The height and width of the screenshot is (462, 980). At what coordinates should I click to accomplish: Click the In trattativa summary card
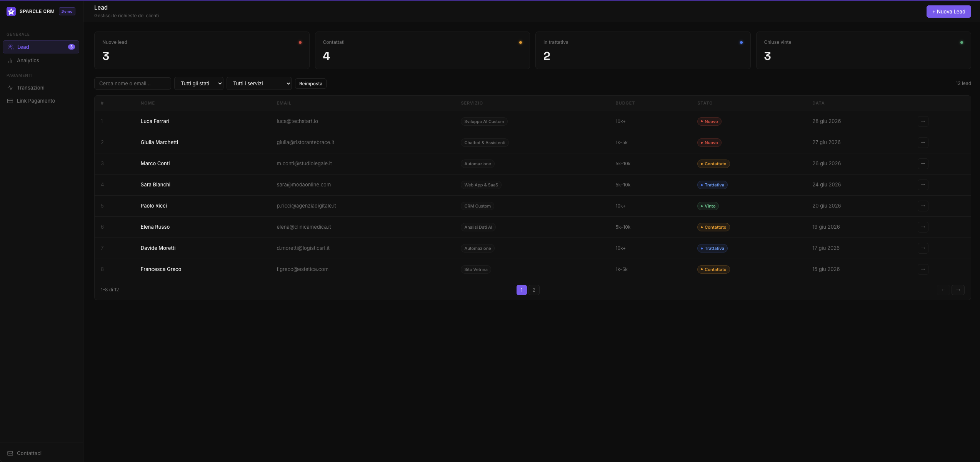[x=643, y=50]
